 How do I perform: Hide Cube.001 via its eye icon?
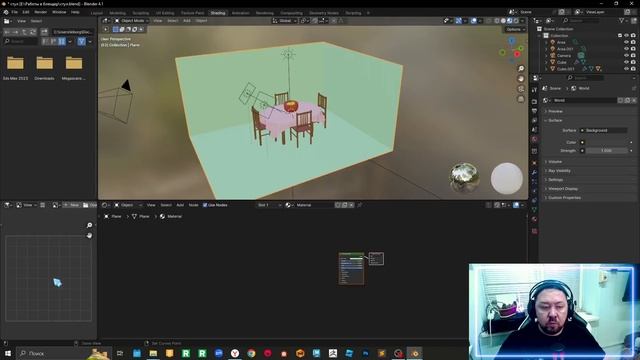[x=627, y=69]
